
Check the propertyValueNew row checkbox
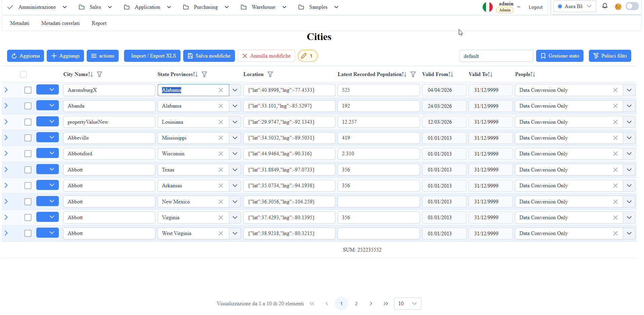28,122
